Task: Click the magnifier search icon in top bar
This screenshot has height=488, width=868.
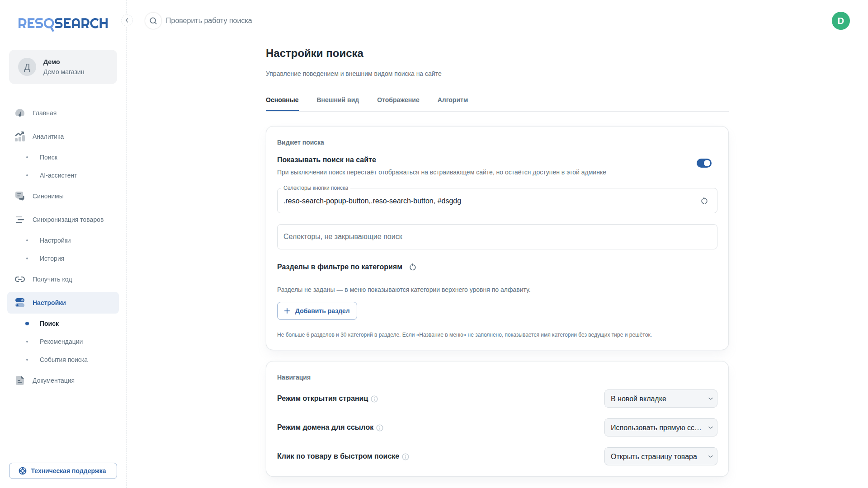Action: (153, 21)
